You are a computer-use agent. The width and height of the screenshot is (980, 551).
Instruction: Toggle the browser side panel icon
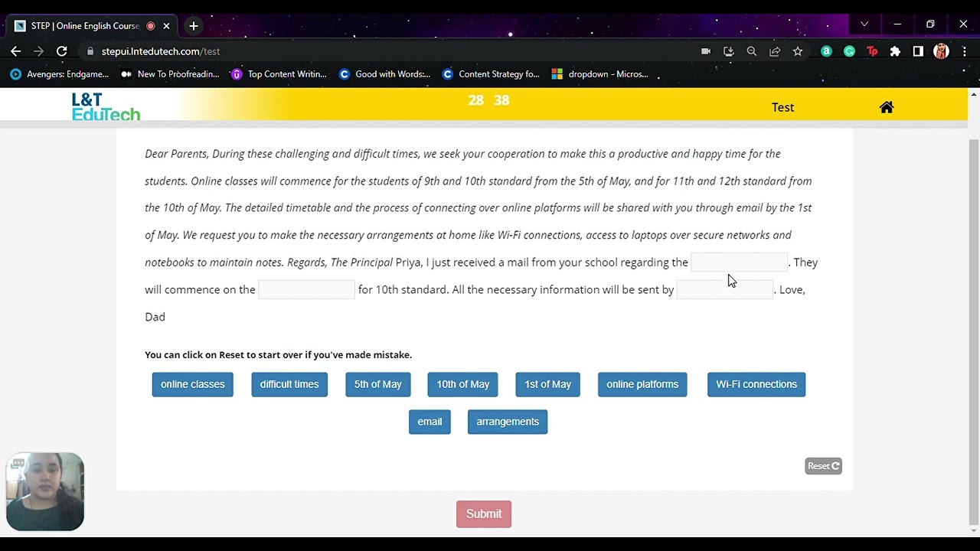(x=918, y=51)
